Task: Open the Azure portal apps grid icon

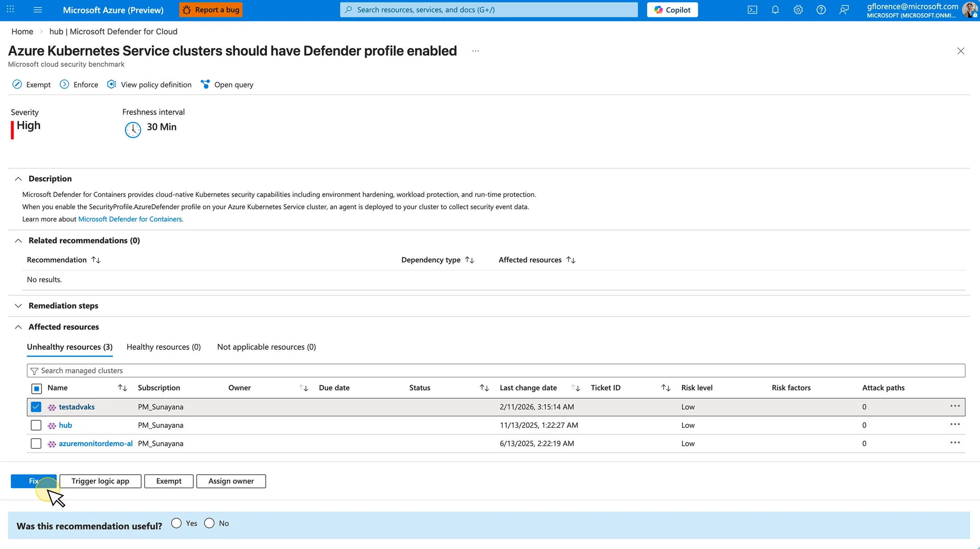Action: (x=10, y=9)
